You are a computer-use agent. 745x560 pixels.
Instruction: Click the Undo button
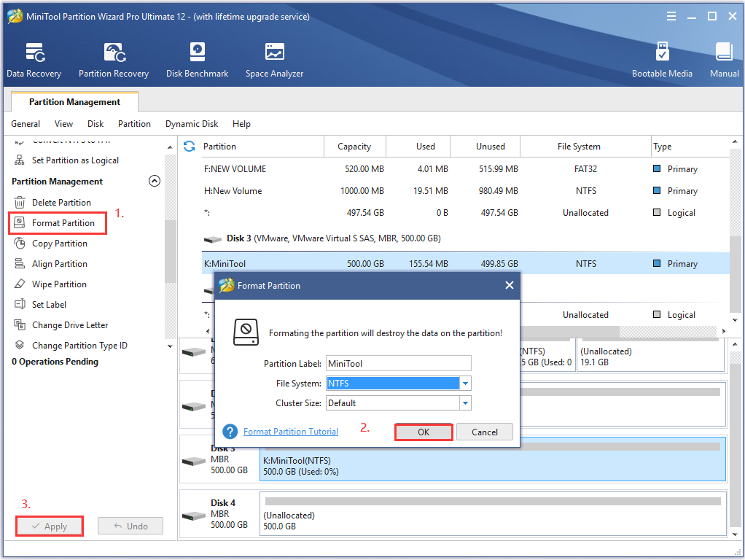(x=130, y=526)
